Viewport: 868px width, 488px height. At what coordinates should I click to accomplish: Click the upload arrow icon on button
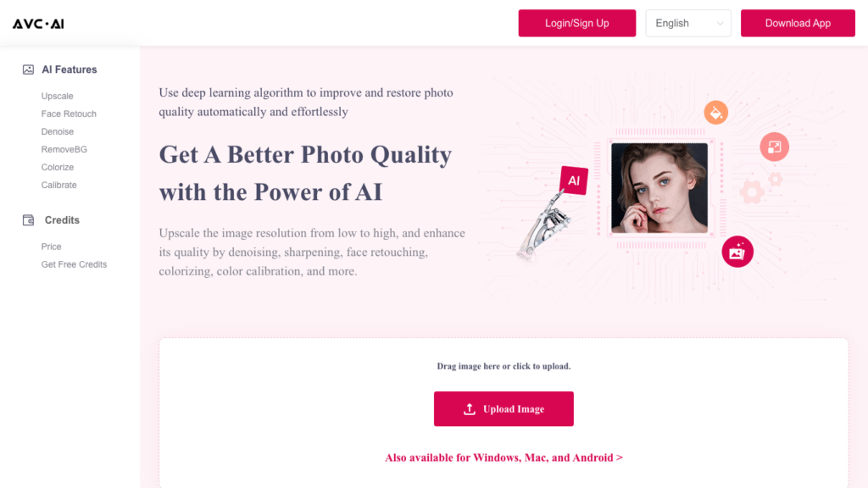tap(470, 409)
